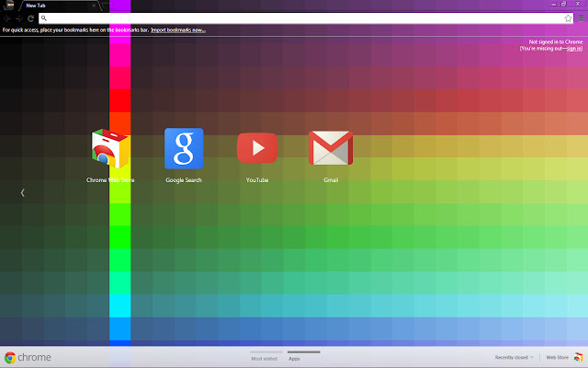Click the search magnifier in omnibox
This screenshot has width=588, height=368.
[x=44, y=18]
